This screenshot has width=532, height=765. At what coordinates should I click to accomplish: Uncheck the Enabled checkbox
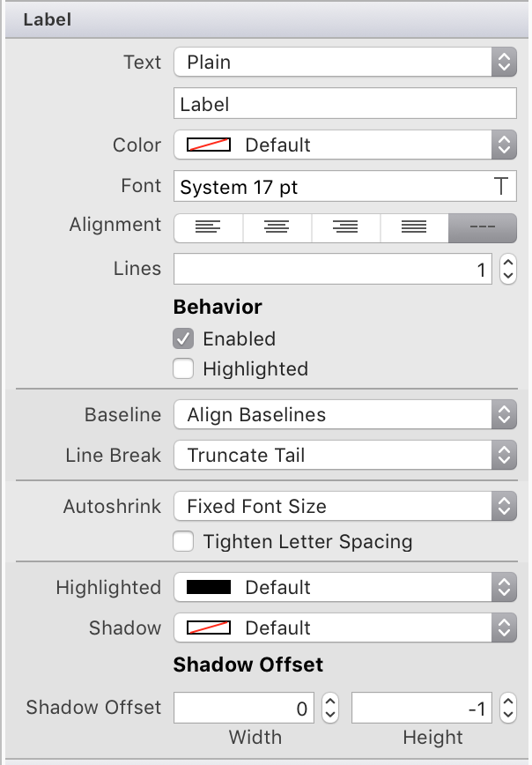point(183,338)
